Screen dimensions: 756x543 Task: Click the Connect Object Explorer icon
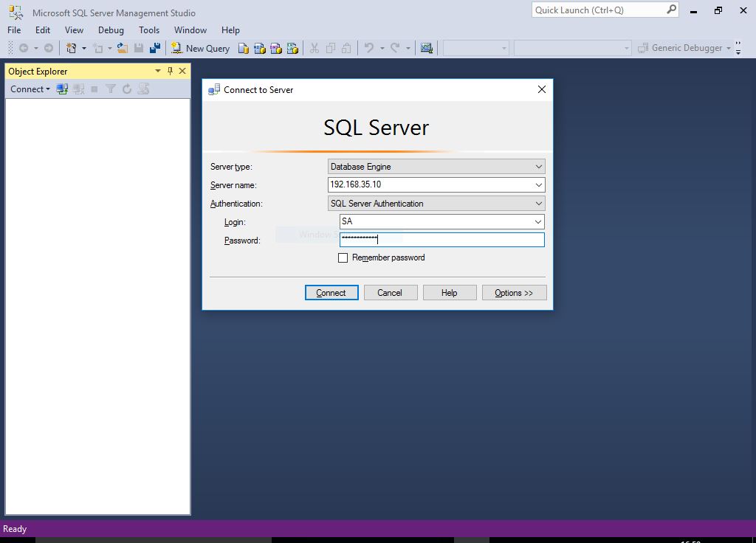click(62, 89)
